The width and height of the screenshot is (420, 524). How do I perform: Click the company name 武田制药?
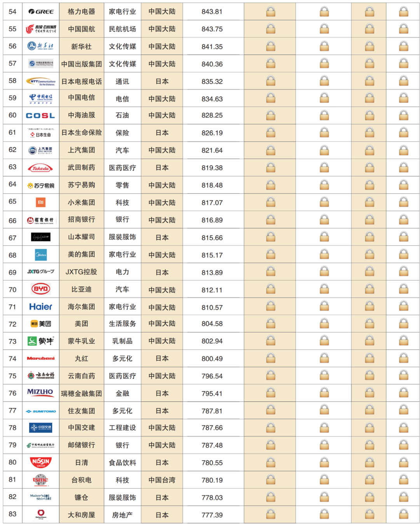(x=81, y=167)
